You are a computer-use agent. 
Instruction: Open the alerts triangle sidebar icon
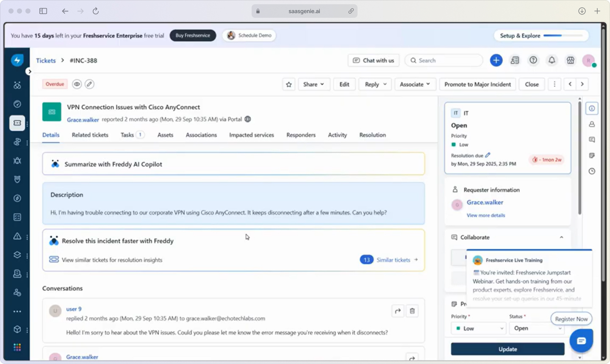[17, 236]
